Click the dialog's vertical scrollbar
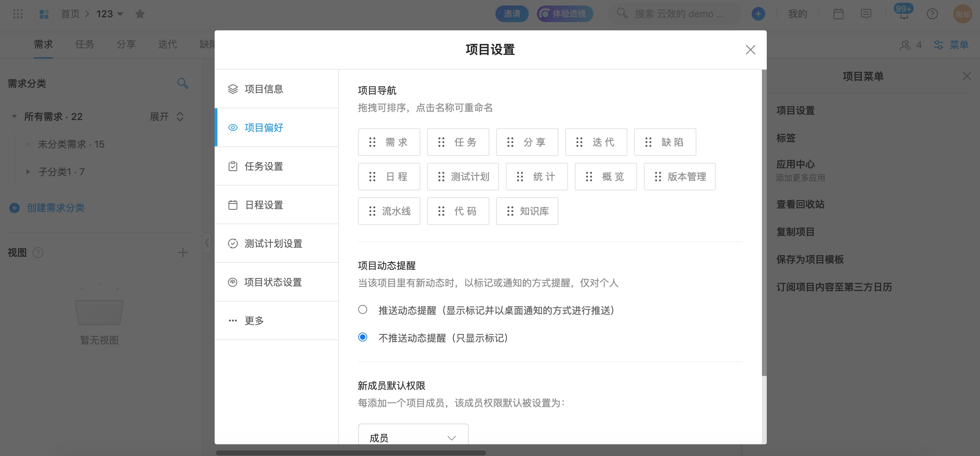This screenshot has height=456, width=980. (764, 223)
